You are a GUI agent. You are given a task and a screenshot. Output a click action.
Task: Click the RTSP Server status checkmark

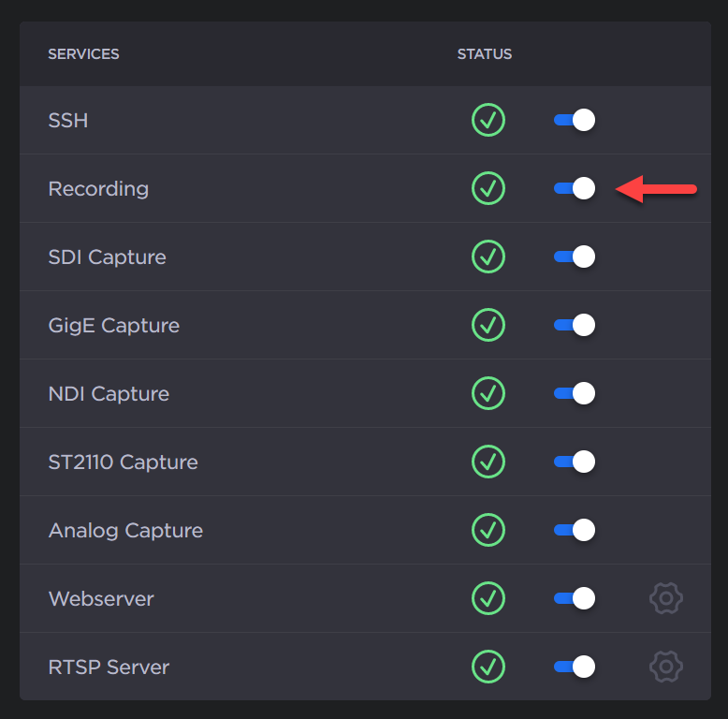[488, 667]
